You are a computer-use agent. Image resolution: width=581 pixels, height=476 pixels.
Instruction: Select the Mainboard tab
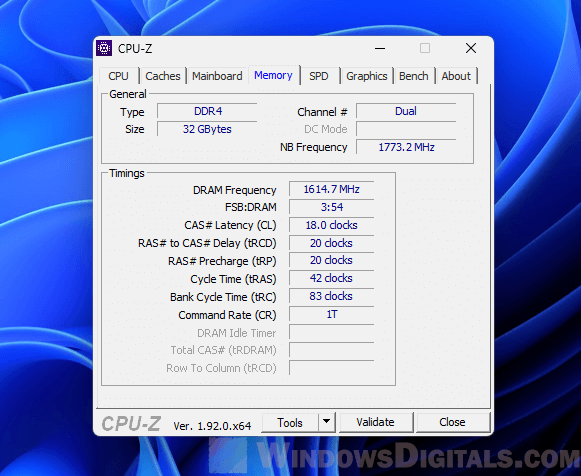(217, 76)
